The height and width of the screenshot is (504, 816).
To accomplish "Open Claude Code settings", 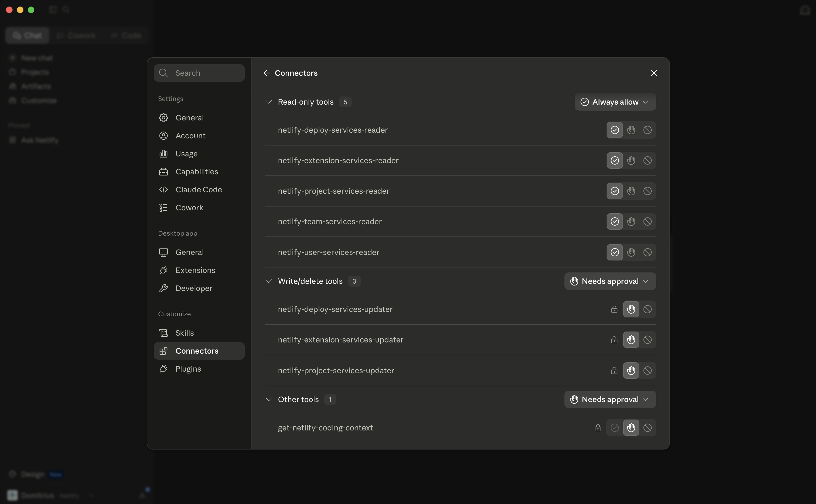I will pos(199,190).
